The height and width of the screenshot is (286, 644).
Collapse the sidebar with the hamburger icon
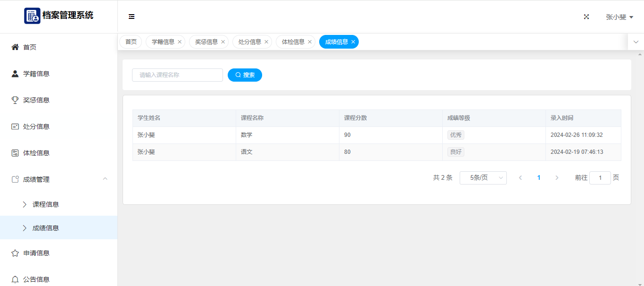point(132,17)
